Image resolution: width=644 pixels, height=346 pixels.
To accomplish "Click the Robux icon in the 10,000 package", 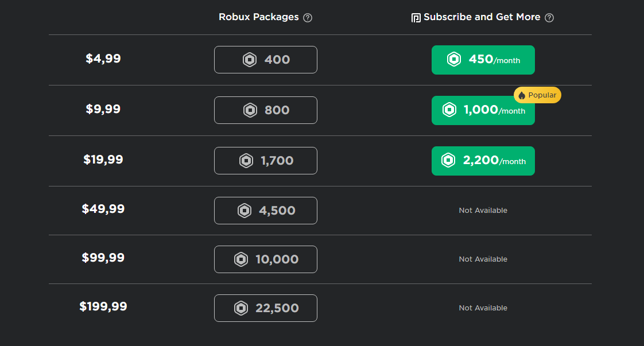I will 241,259.
